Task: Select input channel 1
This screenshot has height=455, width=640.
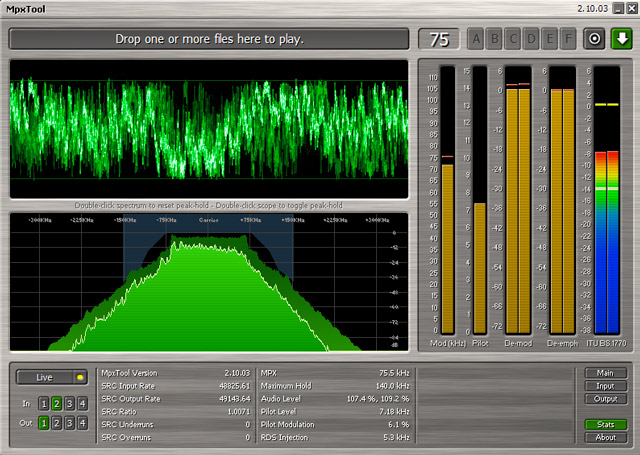Action: pos(44,404)
